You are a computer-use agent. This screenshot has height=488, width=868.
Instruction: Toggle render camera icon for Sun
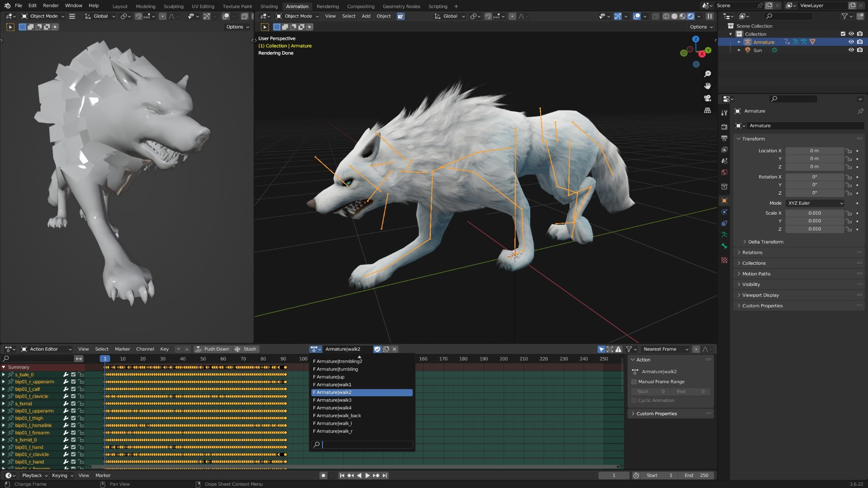(860, 50)
